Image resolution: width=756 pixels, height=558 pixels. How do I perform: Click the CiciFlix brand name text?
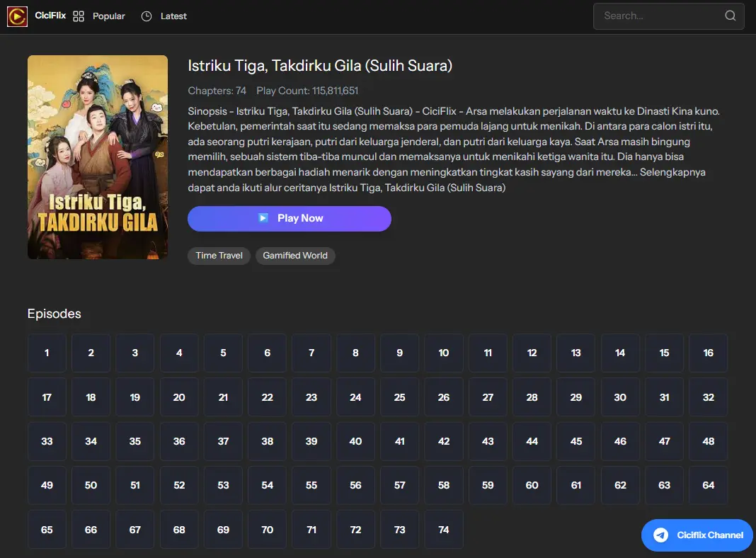(x=50, y=16)
